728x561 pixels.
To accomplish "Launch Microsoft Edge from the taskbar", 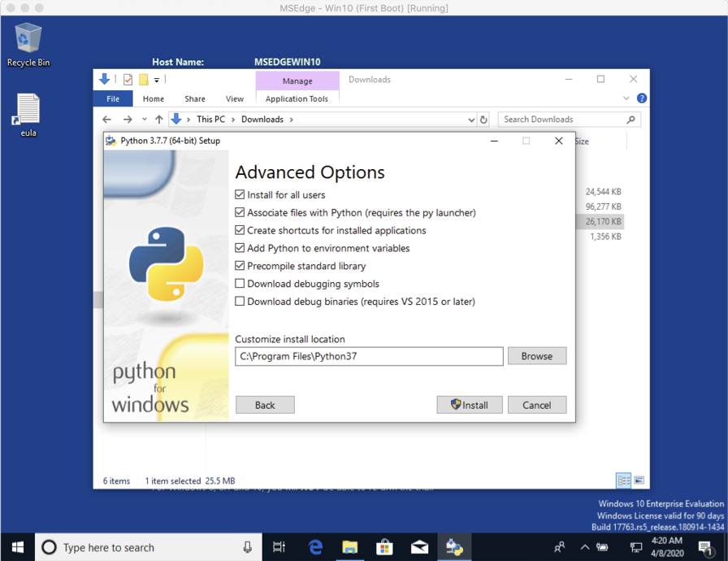I will click(314, 547).
